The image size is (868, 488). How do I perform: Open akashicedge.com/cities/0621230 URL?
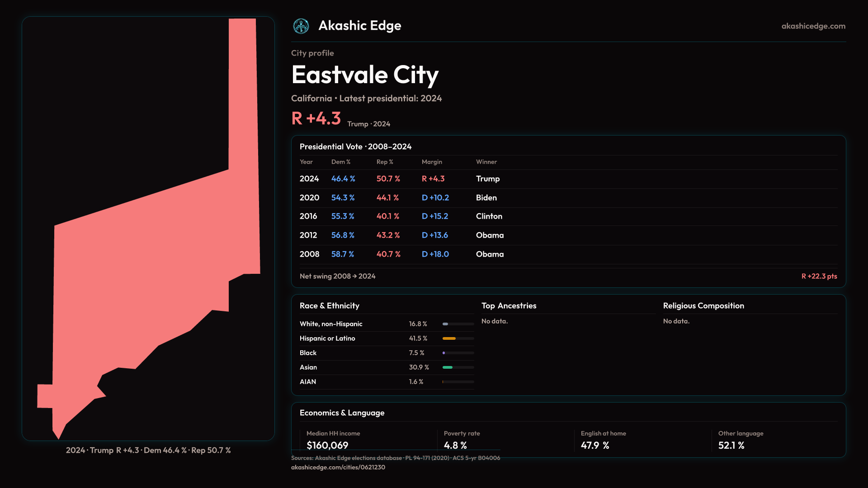coord(338,467)
